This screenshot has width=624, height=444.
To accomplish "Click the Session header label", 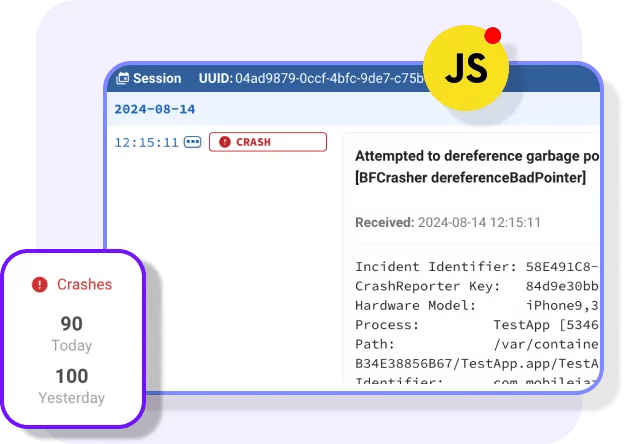I will 157,78.
